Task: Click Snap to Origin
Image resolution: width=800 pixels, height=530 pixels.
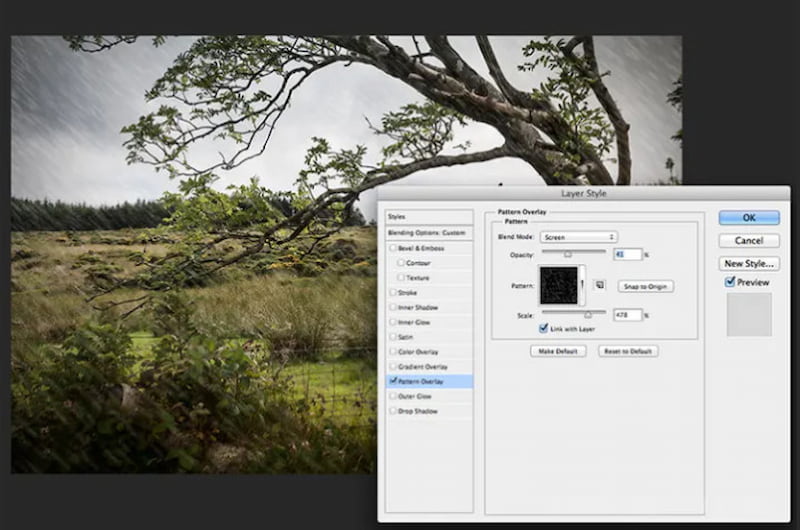Action: [x=645, y=286]
